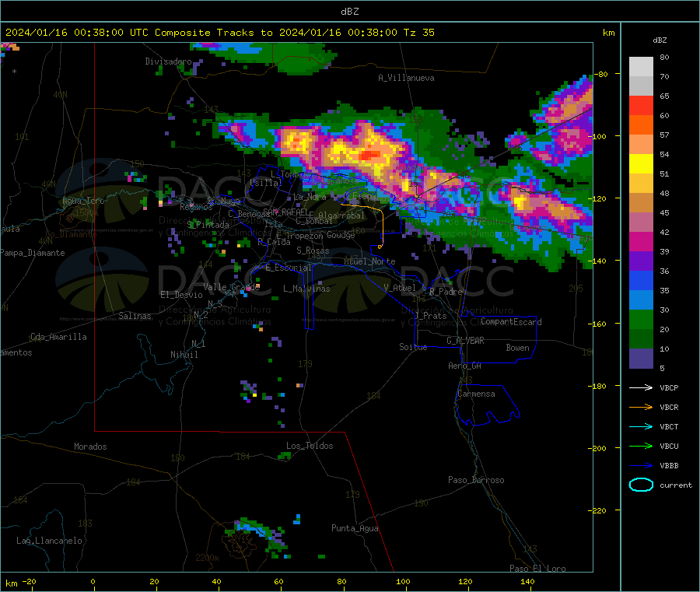700x592 pixels.
Task: Click the 'SAN_RAFAEL' city label
Action: click(x=285, y=212)
